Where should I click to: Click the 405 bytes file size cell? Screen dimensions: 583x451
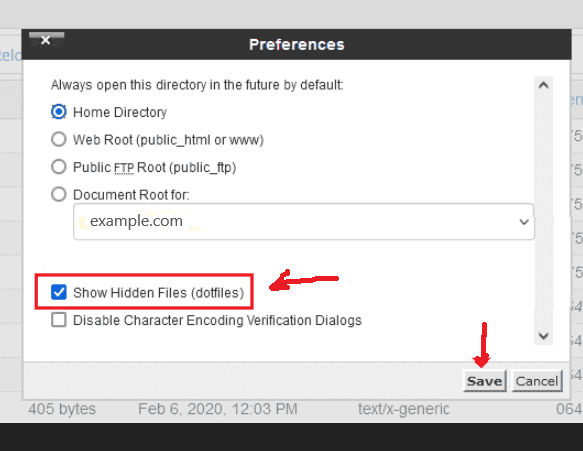pos(62,409)
